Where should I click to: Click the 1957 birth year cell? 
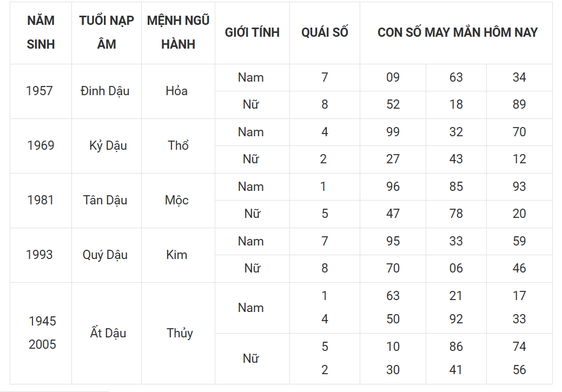point(41,91)
